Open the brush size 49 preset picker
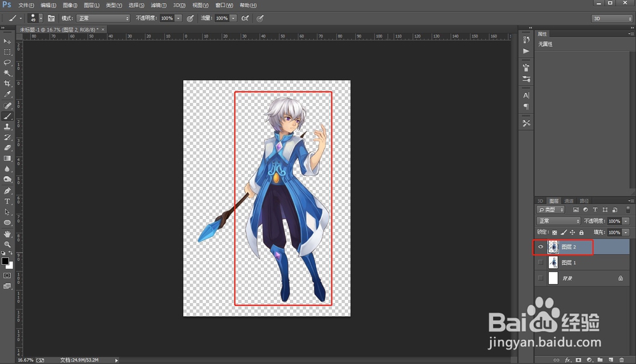This screenshot has width=636, height=364. [41, 18]
